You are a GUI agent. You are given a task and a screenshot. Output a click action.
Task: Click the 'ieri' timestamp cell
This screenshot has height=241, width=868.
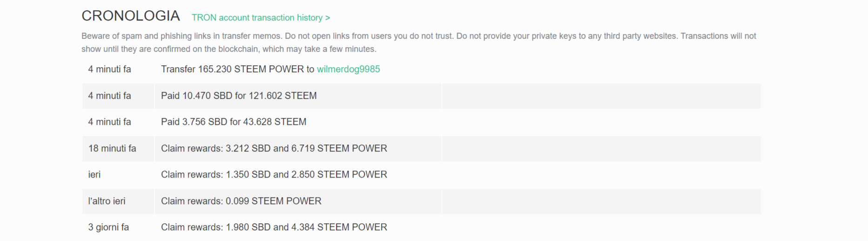pyautogui.click(x=94, y=174)
